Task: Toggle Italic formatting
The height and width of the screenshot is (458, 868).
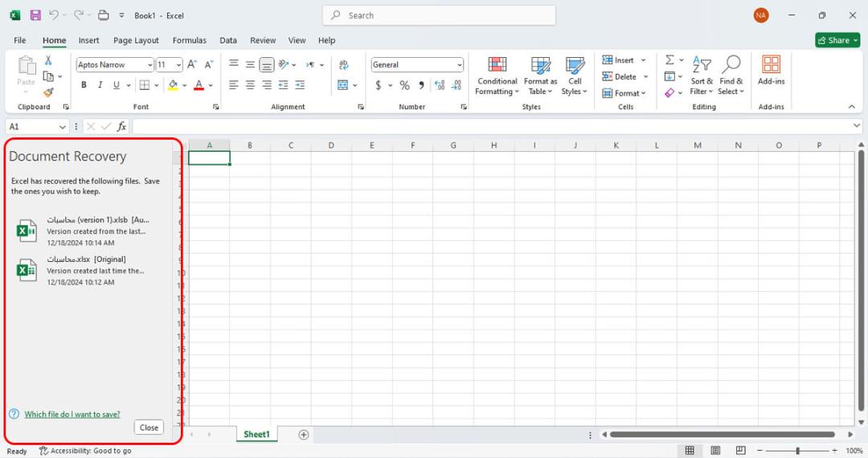Action: coord(100,84)
